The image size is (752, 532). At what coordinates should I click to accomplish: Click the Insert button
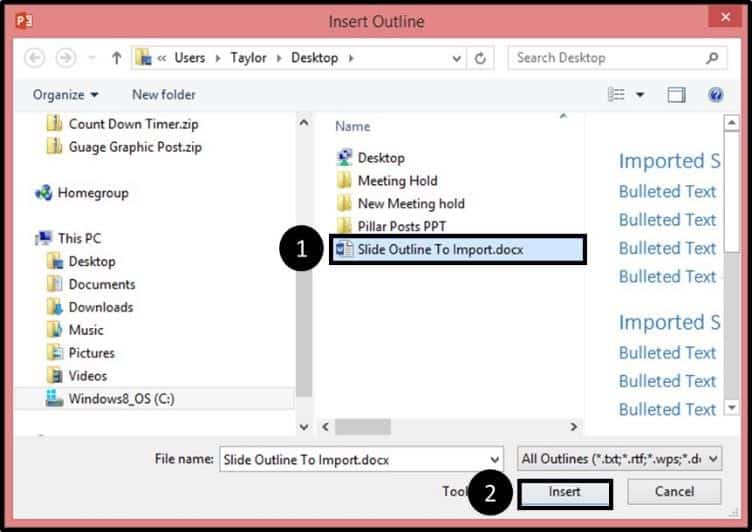pos(564,492)
